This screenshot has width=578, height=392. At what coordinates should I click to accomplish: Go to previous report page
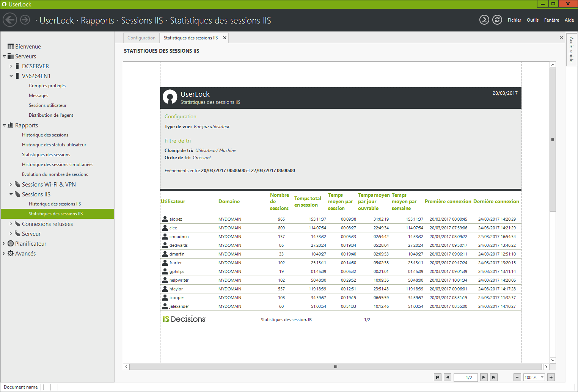coord(448,377)
